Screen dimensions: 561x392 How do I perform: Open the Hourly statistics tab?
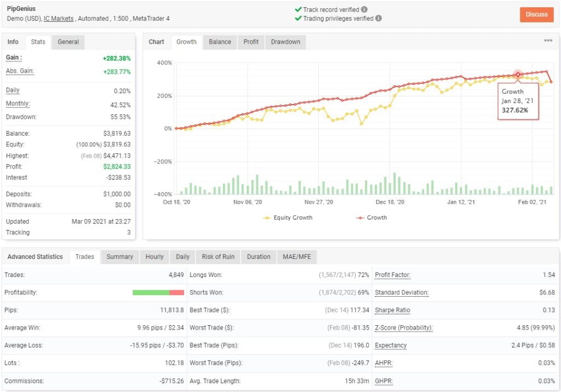(x=154, y=257)
